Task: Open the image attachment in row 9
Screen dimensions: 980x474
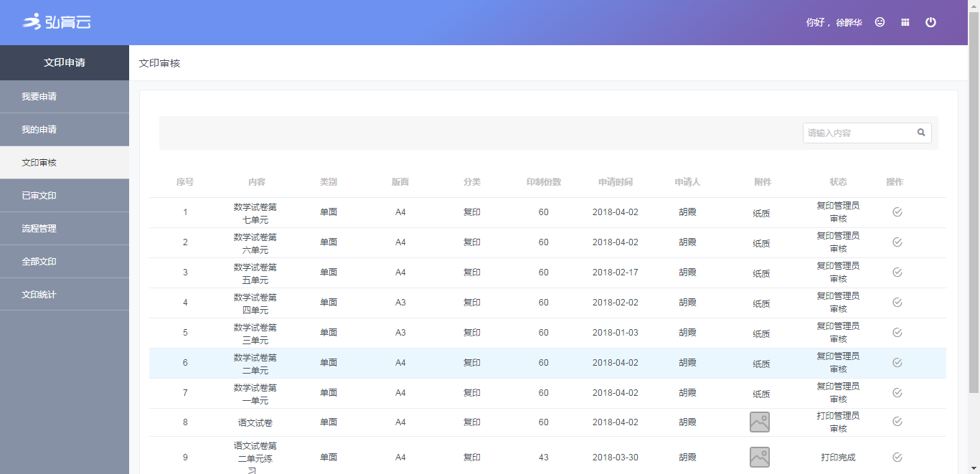Action: pos(760,458)
